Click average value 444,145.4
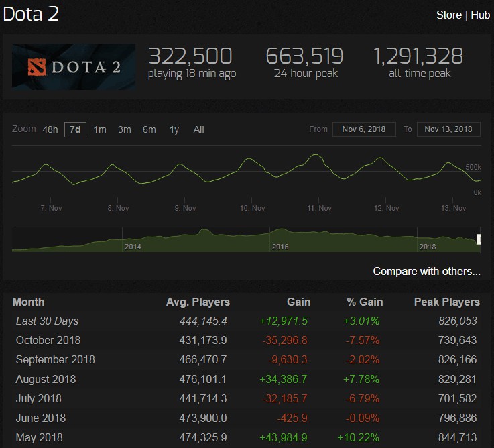494x448 pixels. point(203,321)
